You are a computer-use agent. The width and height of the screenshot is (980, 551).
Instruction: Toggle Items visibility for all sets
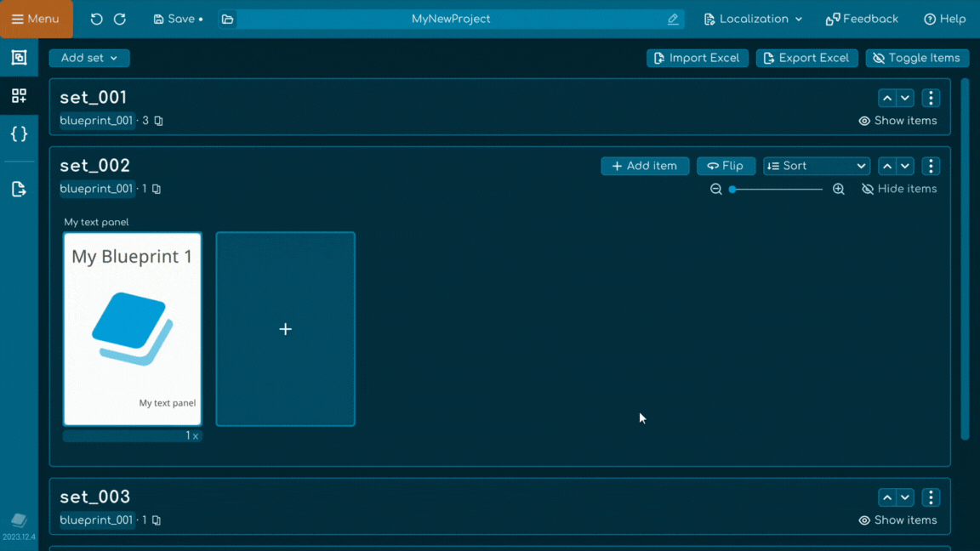point(917,58)
